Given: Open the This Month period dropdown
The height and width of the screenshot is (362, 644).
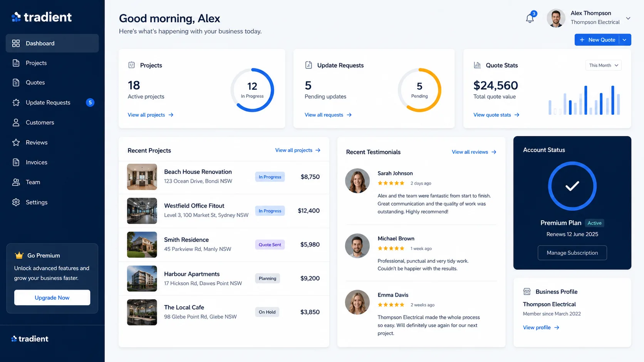Looking at the screenshot, I should point(603,65).
